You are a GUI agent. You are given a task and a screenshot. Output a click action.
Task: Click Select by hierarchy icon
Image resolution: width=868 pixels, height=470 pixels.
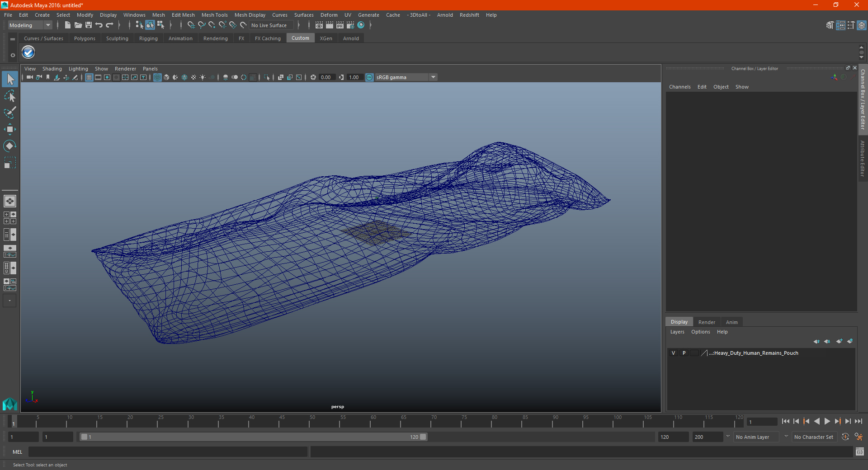coord(139,25)
